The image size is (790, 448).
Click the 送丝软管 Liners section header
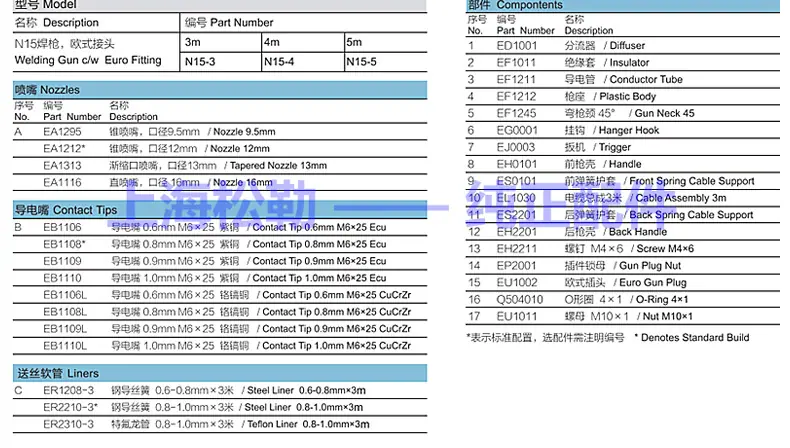[56, 373]
